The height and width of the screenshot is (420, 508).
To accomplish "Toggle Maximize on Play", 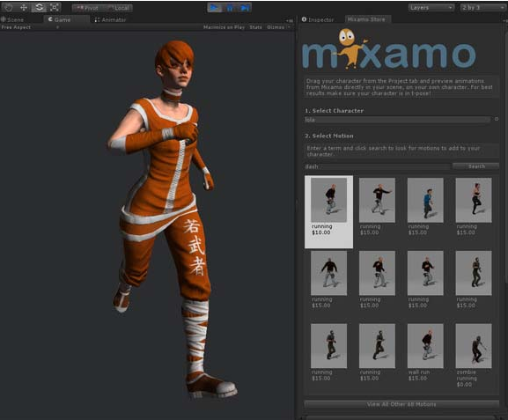I will pyautogui.click(x=224, y=27).
